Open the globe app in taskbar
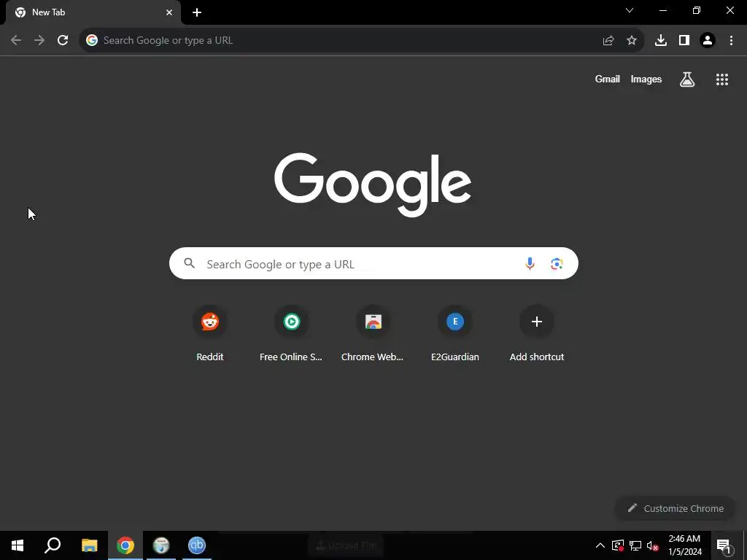This screenshot has width=747, height=560. 161,545
